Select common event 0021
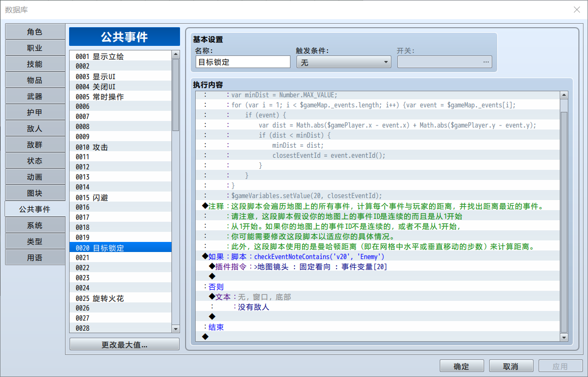 click(121, 258)
